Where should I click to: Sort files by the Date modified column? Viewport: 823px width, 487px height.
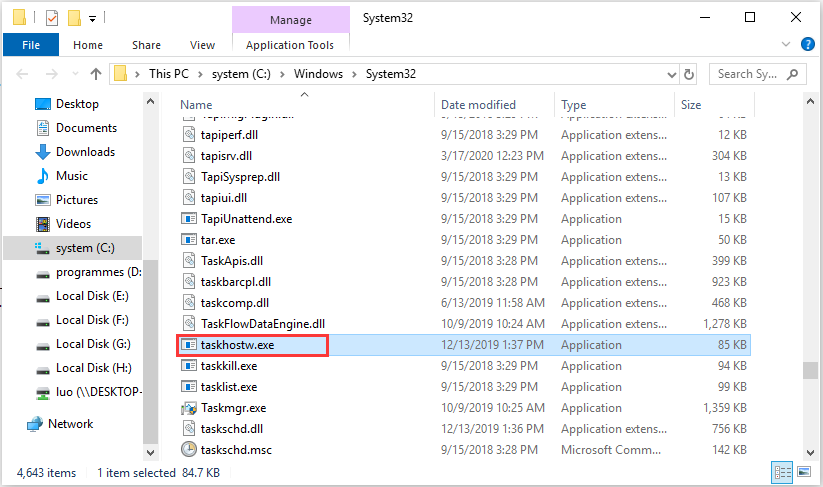click(x=478, y=105)
